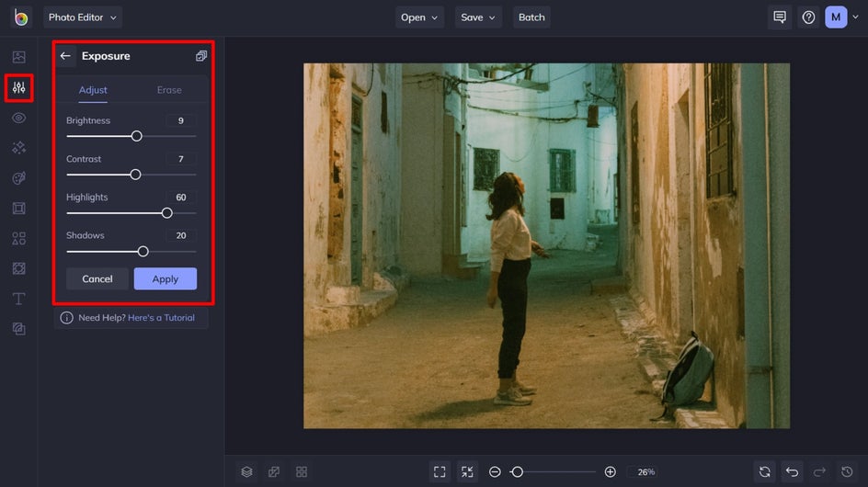Redo with the forward arrow icon
The height and width of the screenshot is (487, 868).
click(819, 472)
